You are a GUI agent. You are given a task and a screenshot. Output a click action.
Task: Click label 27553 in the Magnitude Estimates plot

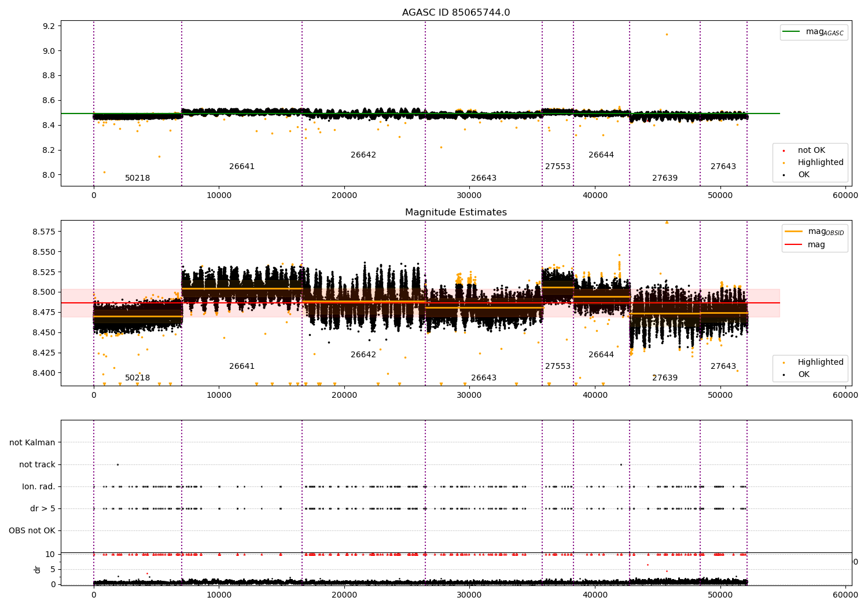coord(558,367)
